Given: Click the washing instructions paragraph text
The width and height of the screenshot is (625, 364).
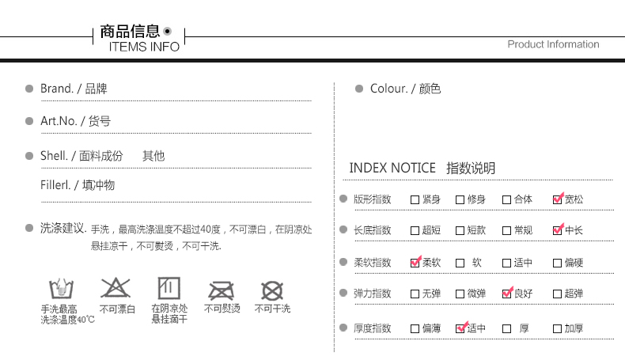Looking at the screenshot, I should point(201,237).
